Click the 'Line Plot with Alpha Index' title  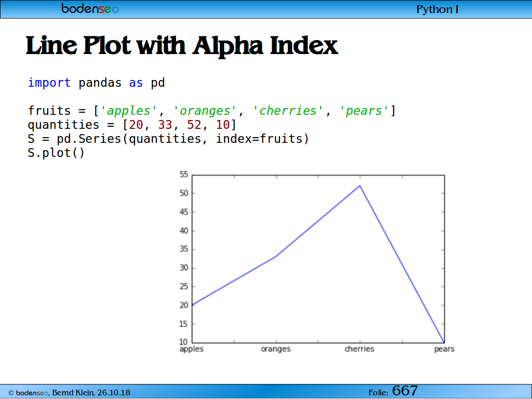[182, 46]
